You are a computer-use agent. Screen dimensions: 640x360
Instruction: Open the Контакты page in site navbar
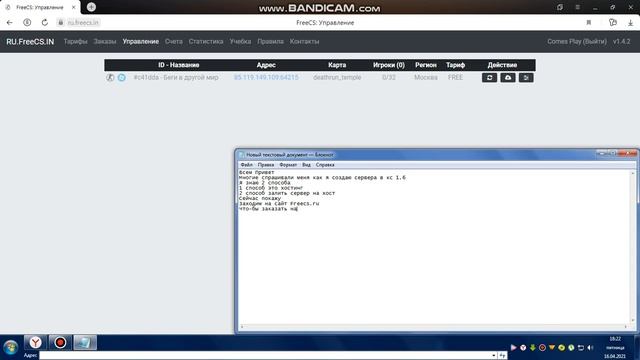click(x=304, y=41)
